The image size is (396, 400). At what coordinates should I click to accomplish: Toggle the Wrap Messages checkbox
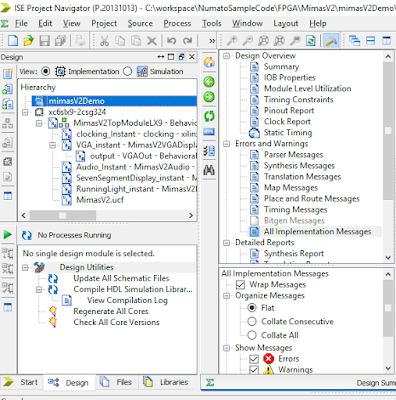[240, 285]
